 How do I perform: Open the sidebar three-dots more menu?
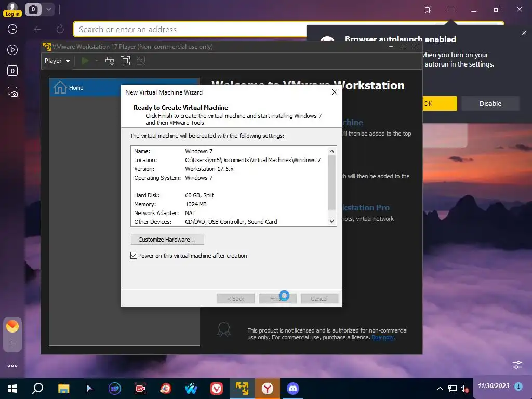pyautogui.click(x=12, y=366)
